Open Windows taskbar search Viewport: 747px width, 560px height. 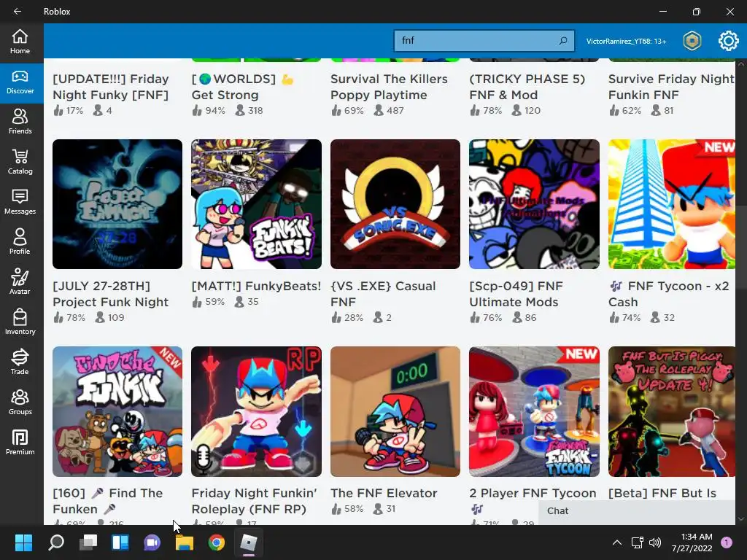[x=55, y=542]
